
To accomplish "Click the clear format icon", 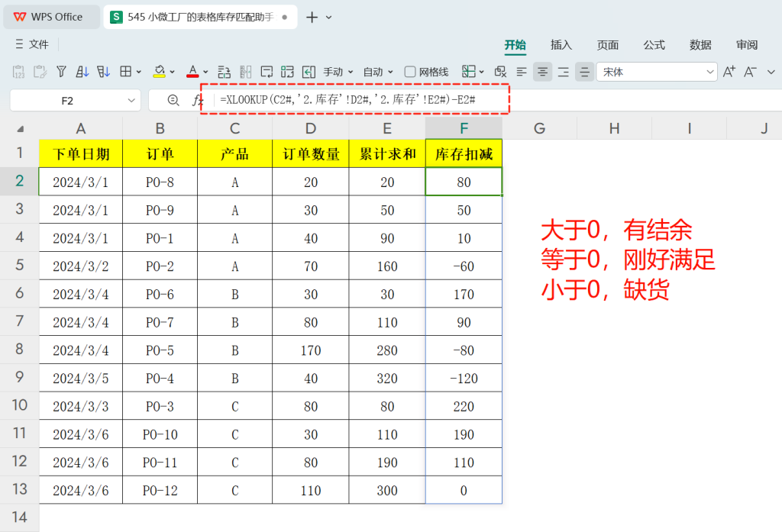I will [x=500, y=72].
